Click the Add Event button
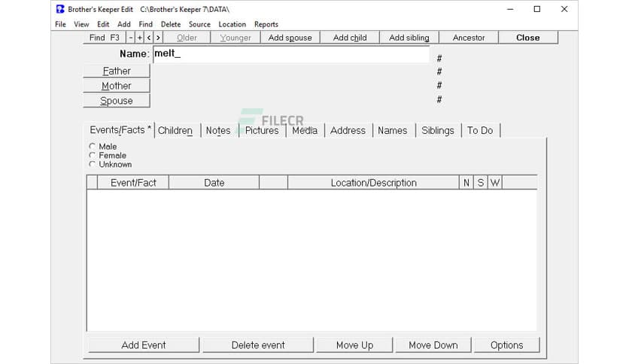The width and height of the screenshot is (629, 364). (144, 345)
